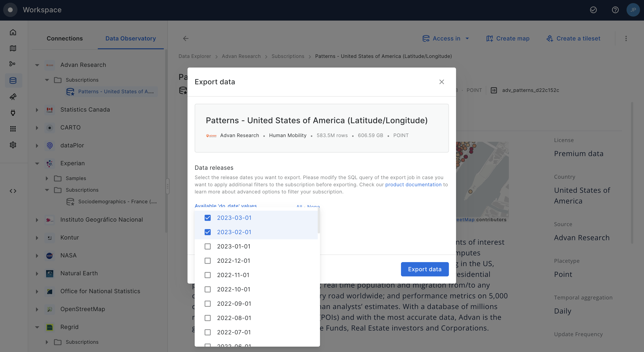The image size is (644, 352).
Task: Open the Applications grid icon
Action: pos(13,129)
